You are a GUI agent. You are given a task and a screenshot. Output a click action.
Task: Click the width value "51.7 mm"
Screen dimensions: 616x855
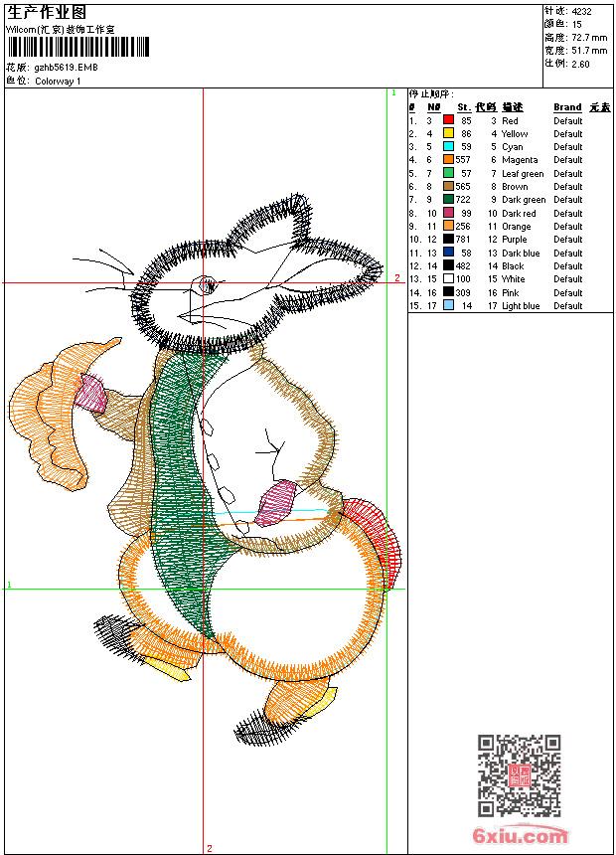click(x=589, y=50)
